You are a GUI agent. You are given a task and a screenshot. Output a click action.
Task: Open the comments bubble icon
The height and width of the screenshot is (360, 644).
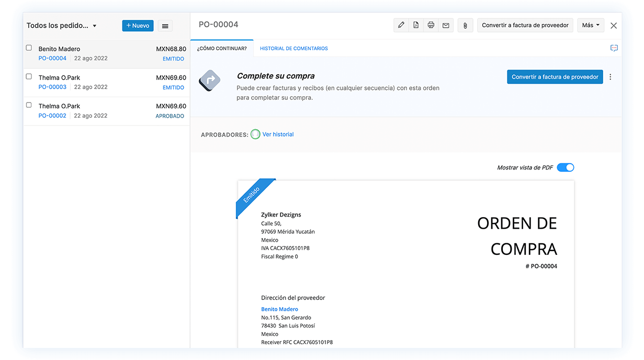coord(613,48)
